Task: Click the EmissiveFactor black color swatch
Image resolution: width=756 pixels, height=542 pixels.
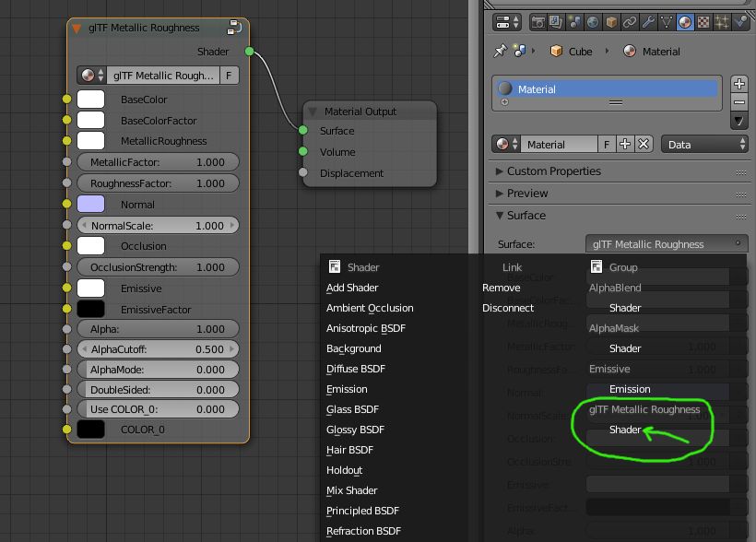Action: [x=90, y=309]
